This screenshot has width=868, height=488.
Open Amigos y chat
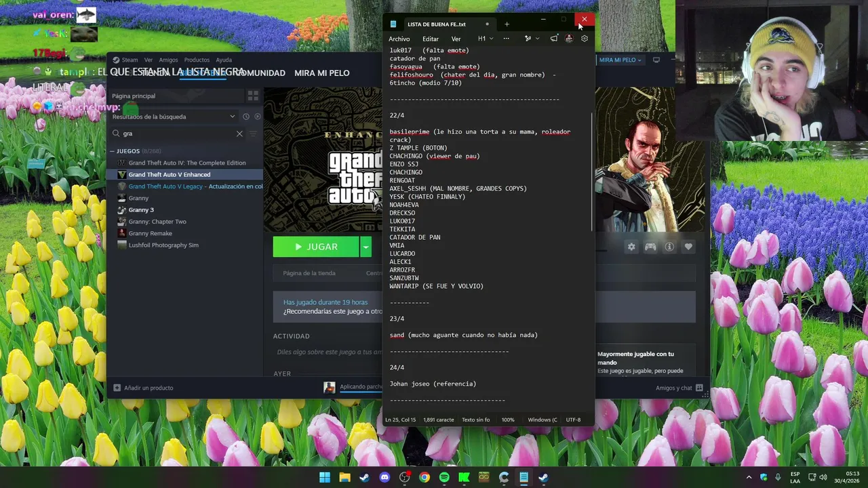click(679, 388)
